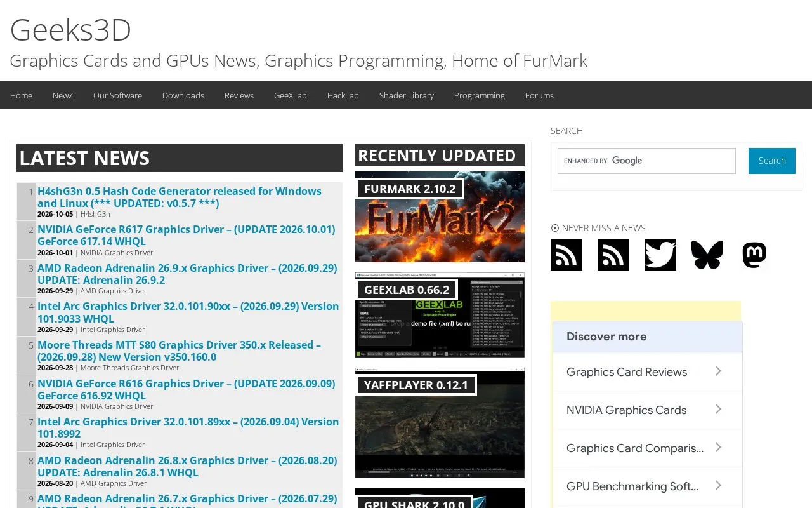Image resolution: width=812 pixels, height=508 pixels.
Task: Click the YAFFplayer 0.12.1 thumbnail
Action: [440, 423]
